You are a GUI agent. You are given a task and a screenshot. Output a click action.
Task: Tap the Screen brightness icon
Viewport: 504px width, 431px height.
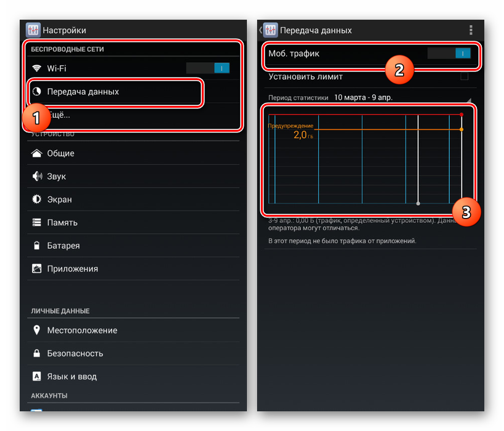(x=36, y=199)
